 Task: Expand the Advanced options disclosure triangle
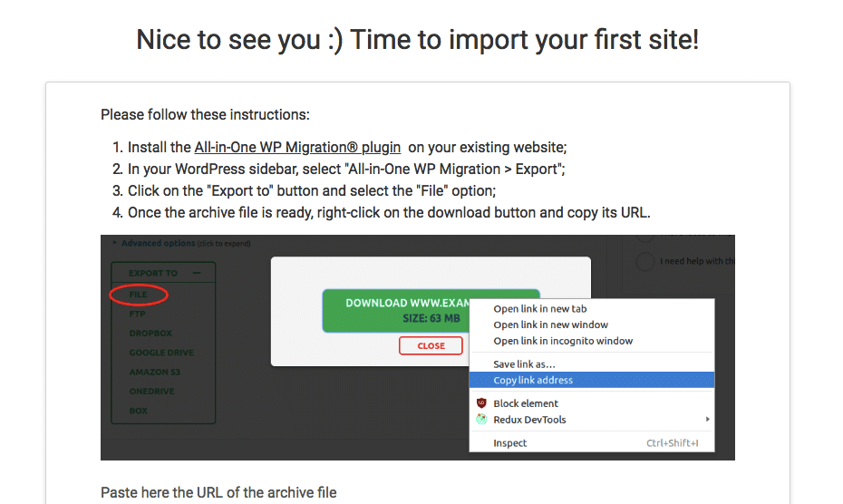(115, 243)
